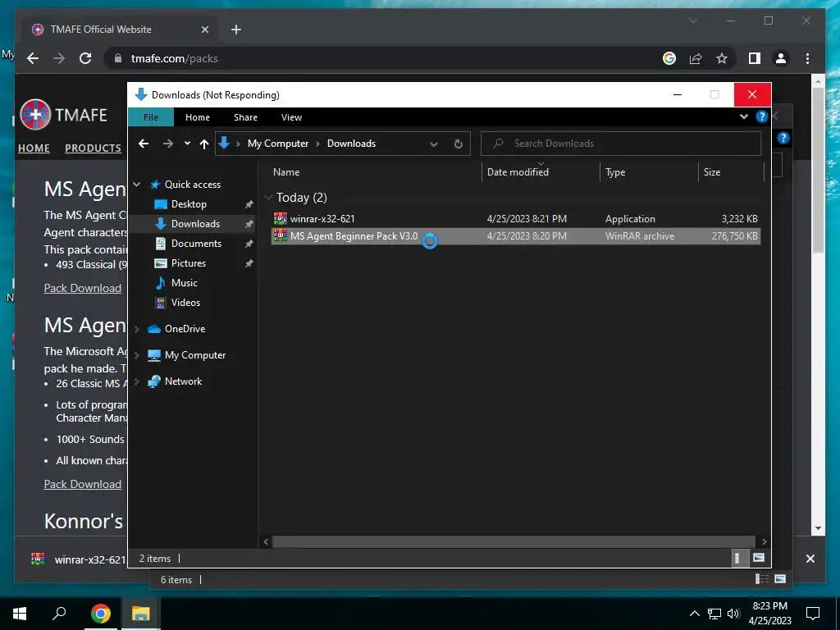Screen dimensions: 840x630
Task: Open explorer Help question mark icon
Action: [x=761, y=116]
